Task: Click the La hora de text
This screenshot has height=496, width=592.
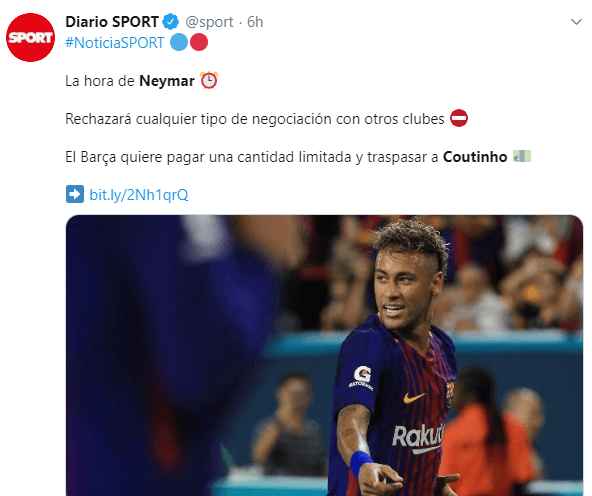Action: pyautogui.click(x=100, y=81)
